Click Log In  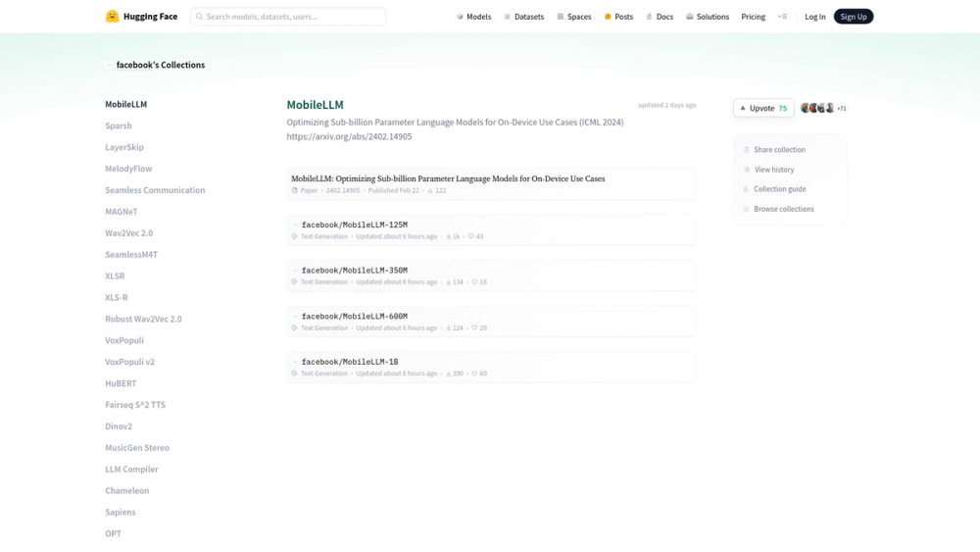coord(815,17)
